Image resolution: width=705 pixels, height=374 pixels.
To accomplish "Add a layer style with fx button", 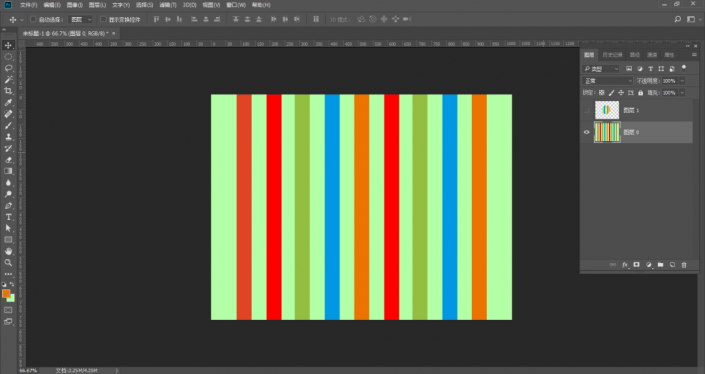I will (625, 265).
